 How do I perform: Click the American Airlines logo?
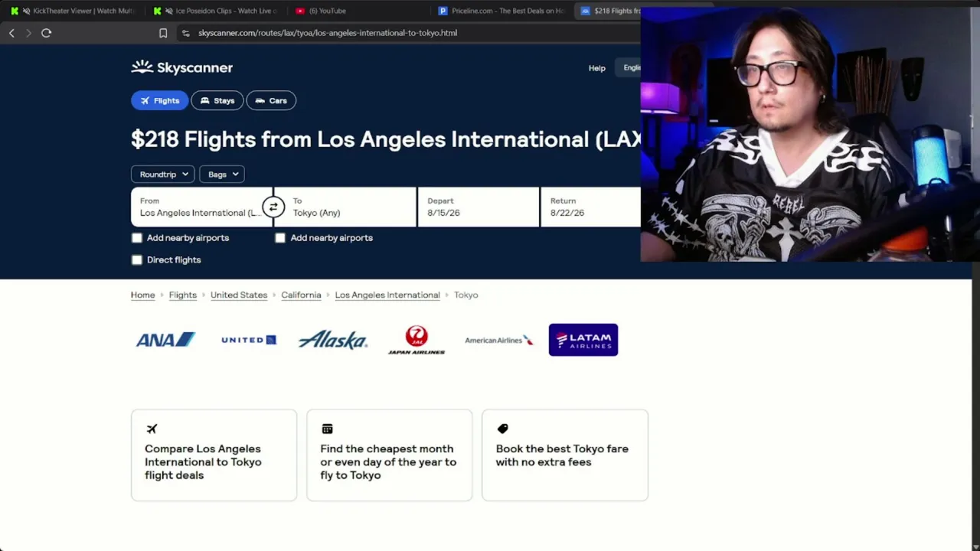498,340
